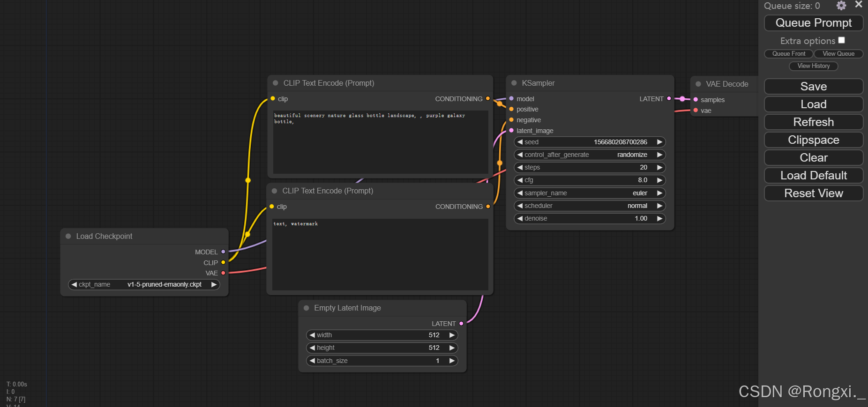Image resolution: width=868 pixels, height=407 pixels.
Task: Decrease width with the left arrow
Action: (x=312, y=335)
